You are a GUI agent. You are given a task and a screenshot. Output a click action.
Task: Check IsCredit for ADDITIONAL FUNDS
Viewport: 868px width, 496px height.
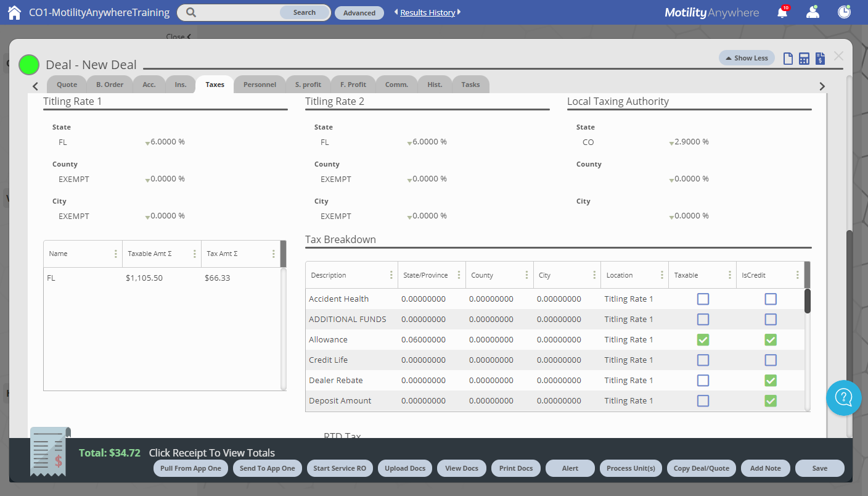point(771,320)
